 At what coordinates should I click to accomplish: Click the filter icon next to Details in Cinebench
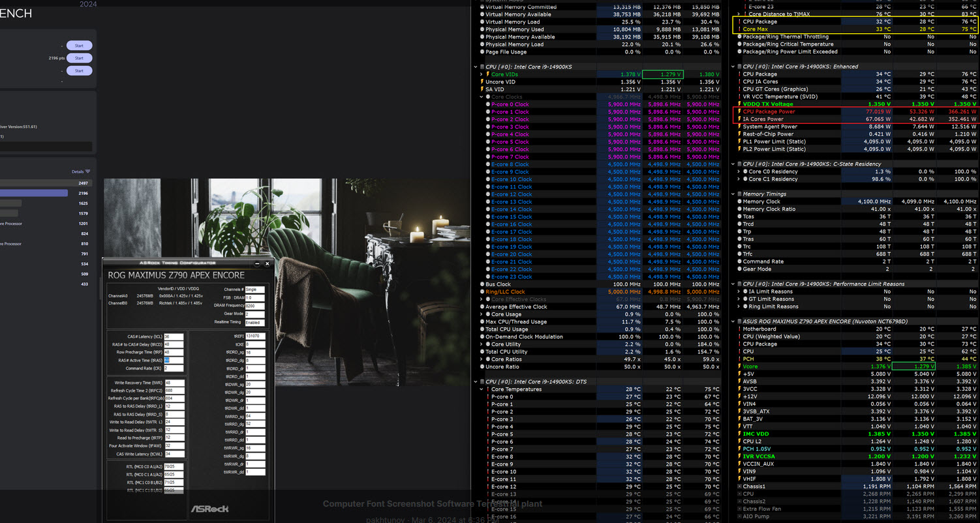click(88, 172)
